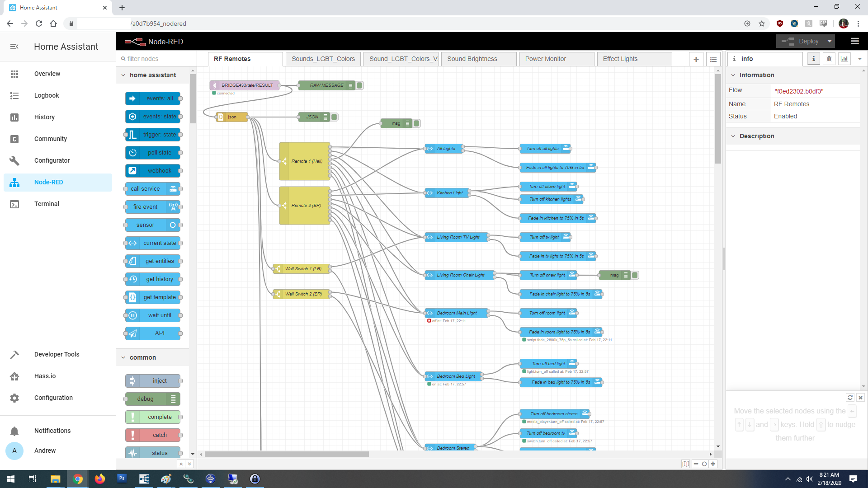Open the sidebar tab dropdown arrow

point(860,59)
